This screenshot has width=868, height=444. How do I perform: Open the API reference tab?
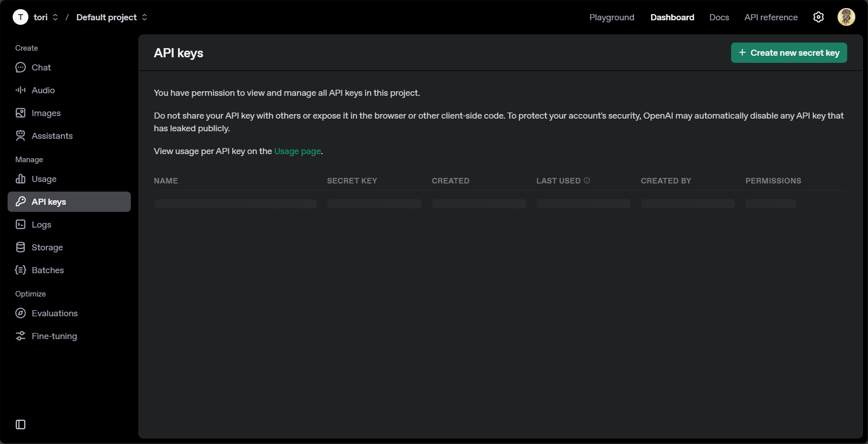[771, 17]
